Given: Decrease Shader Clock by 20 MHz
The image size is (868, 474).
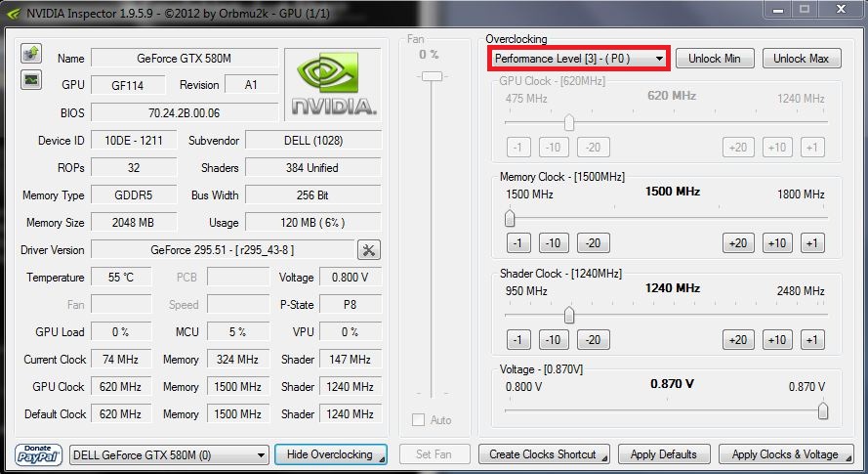Looking at the screenshot, I should (x=594, y=339).
